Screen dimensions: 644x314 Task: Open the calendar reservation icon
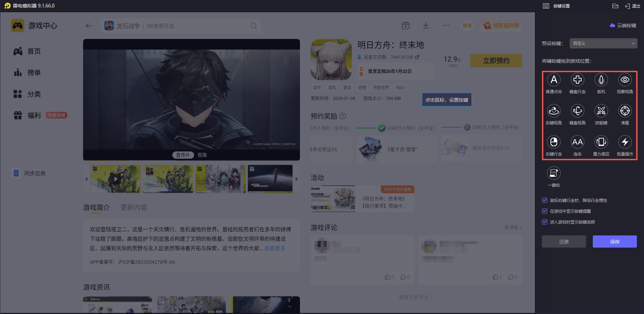click(x=406, y=25)
